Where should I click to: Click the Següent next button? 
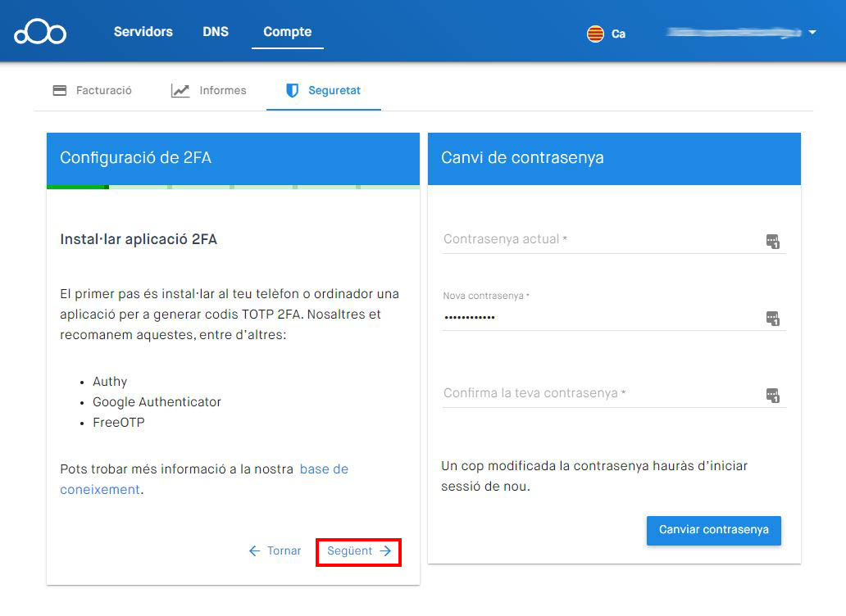point(359,550)
